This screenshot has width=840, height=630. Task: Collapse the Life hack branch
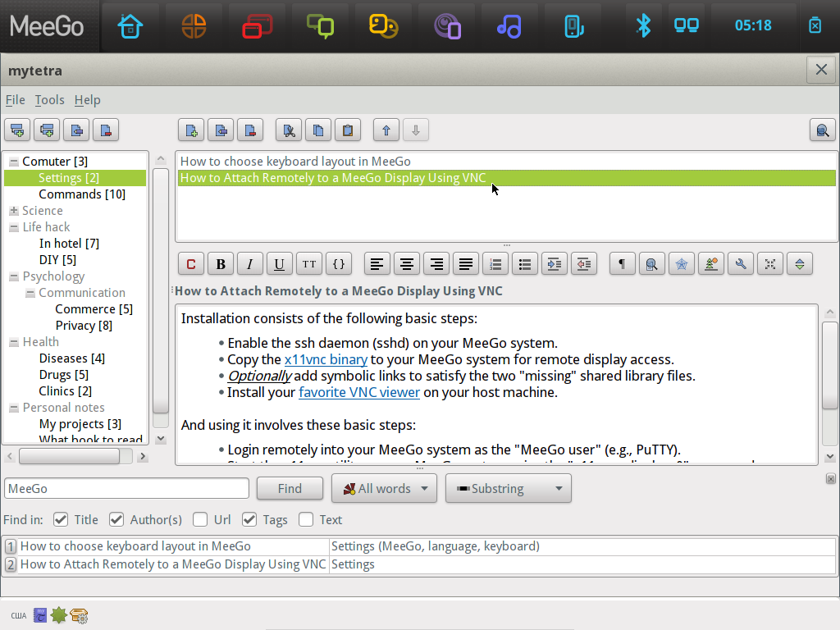point(14,227)
